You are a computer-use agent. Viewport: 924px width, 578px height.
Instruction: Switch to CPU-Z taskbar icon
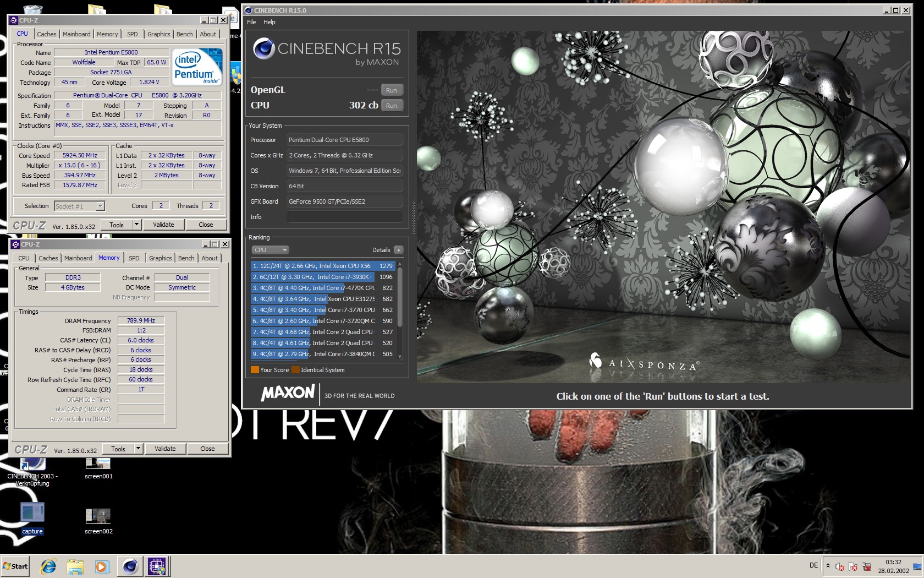(157, 566)
